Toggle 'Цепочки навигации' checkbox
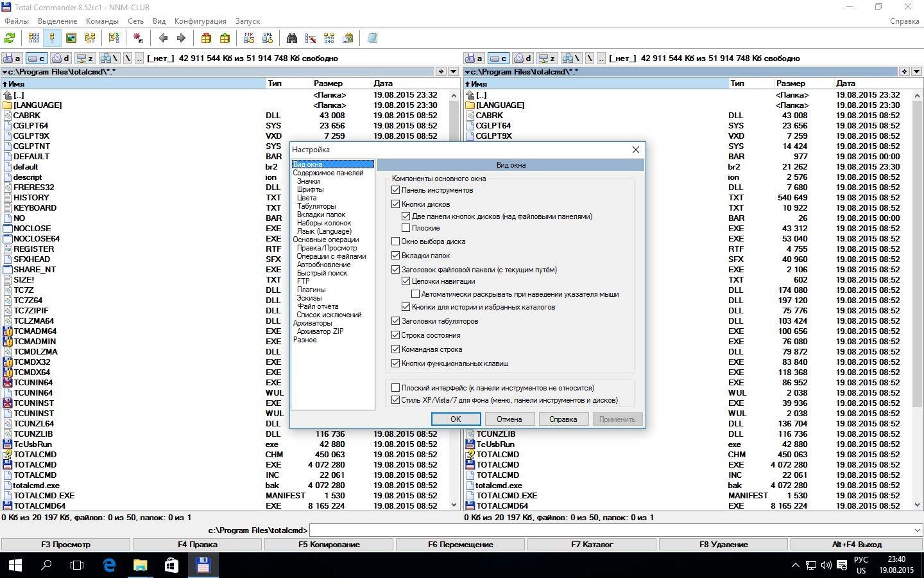The image size is (924, 578). click(x=406, y=281)
